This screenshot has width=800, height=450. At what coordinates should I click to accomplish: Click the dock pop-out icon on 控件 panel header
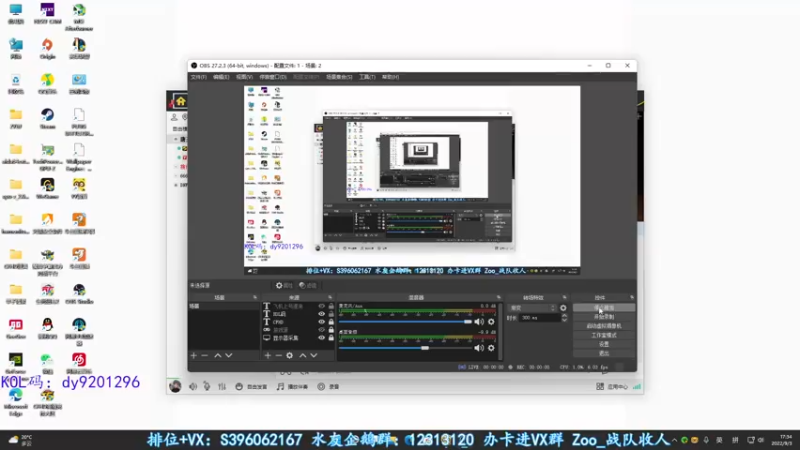[x=632, y=297]
